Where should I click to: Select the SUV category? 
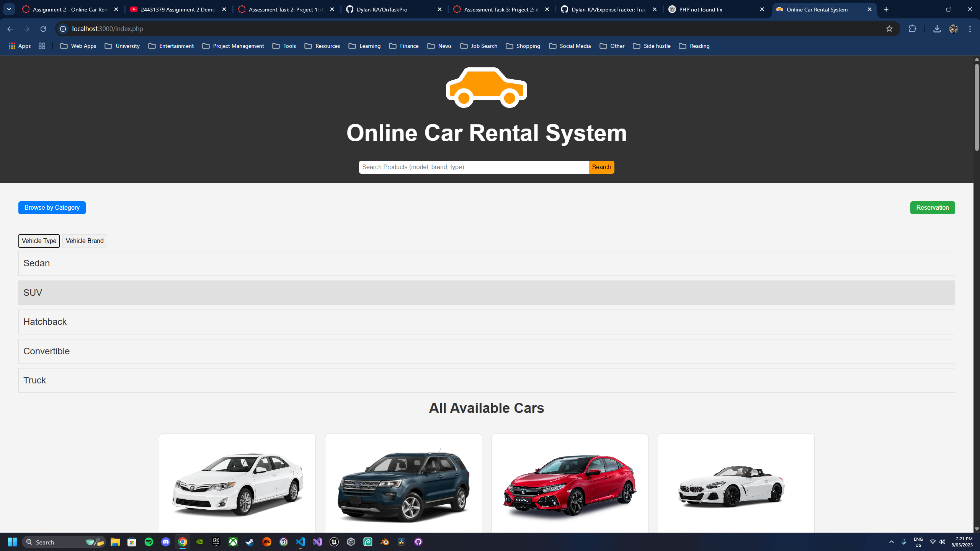pyautogui.click(x=487, y=293)
